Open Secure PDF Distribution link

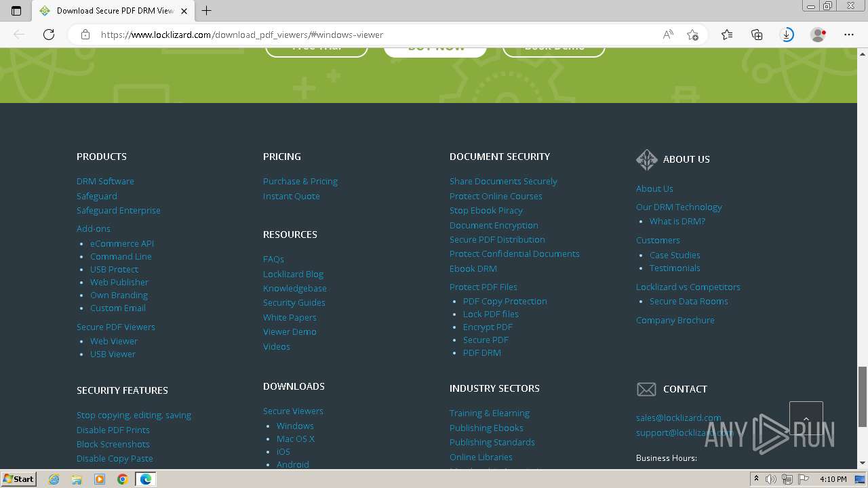tap(497, 239)
